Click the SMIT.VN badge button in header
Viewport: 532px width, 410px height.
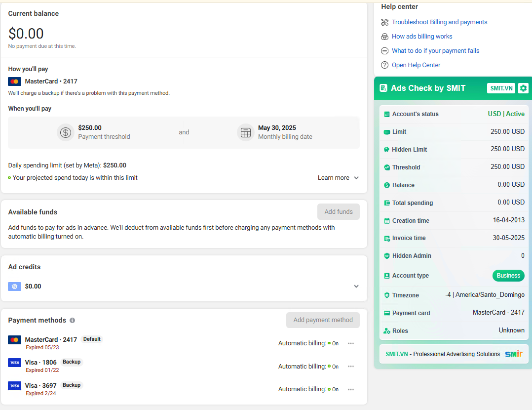[x=501, y=88]
